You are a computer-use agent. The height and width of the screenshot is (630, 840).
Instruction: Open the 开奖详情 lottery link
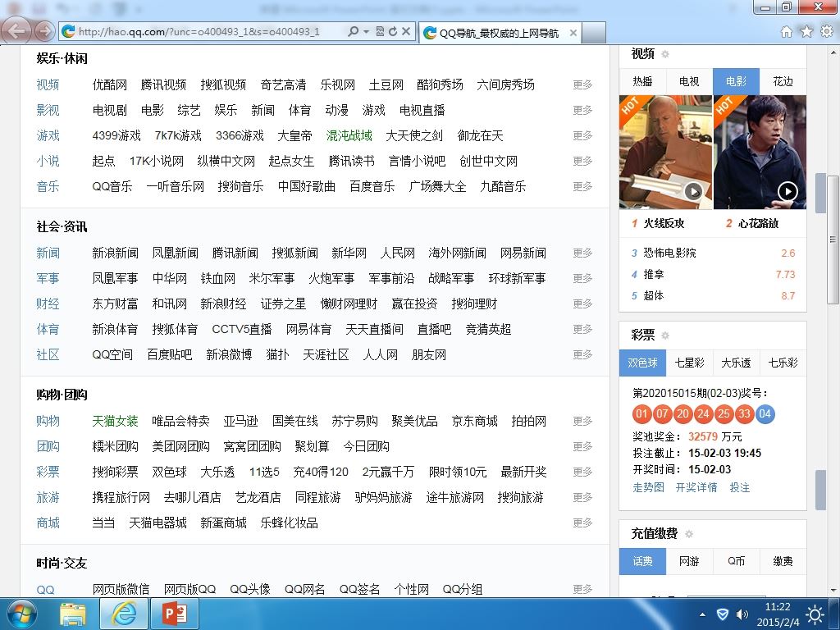[x=696, y=487]
